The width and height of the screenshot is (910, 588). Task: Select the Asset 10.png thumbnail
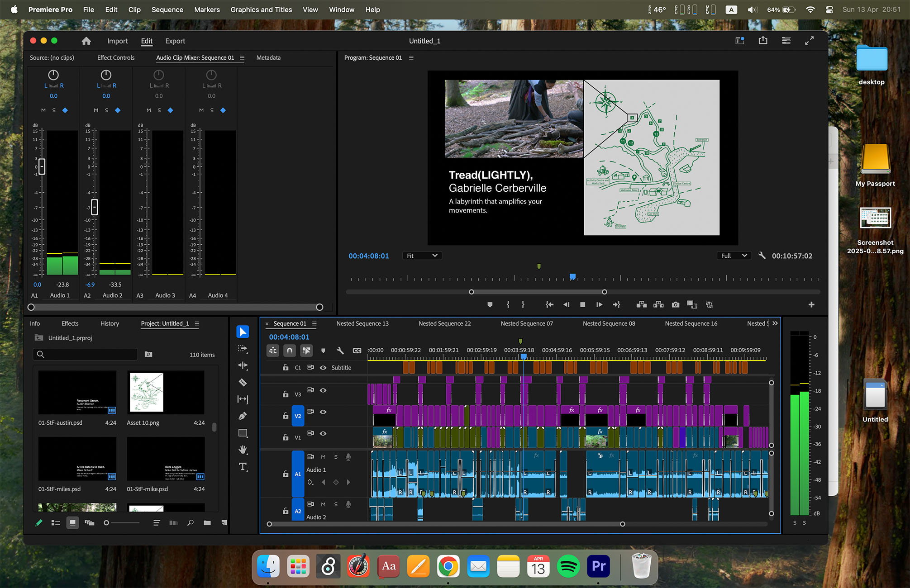click(166, 393)
